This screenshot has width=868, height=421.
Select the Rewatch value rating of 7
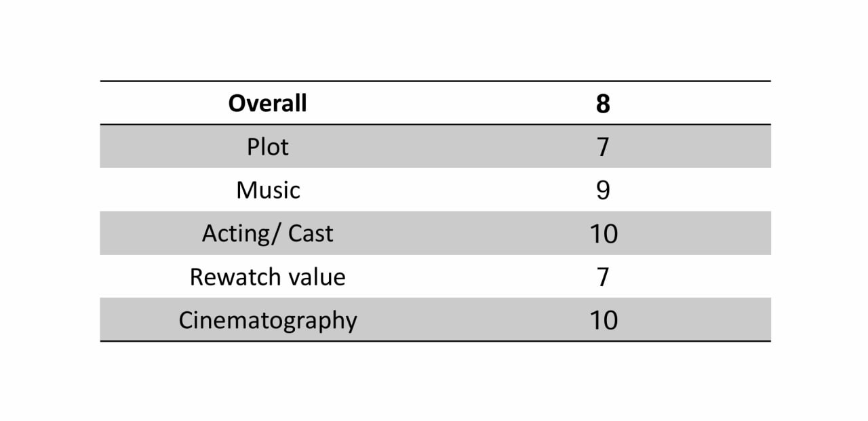click(x=603, y=277)
